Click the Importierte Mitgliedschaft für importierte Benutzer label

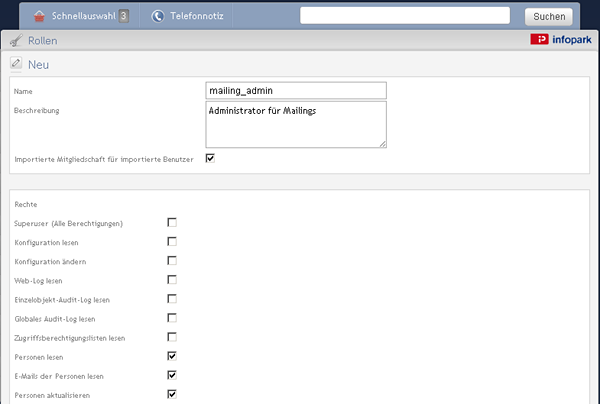(x=104, y=159)
